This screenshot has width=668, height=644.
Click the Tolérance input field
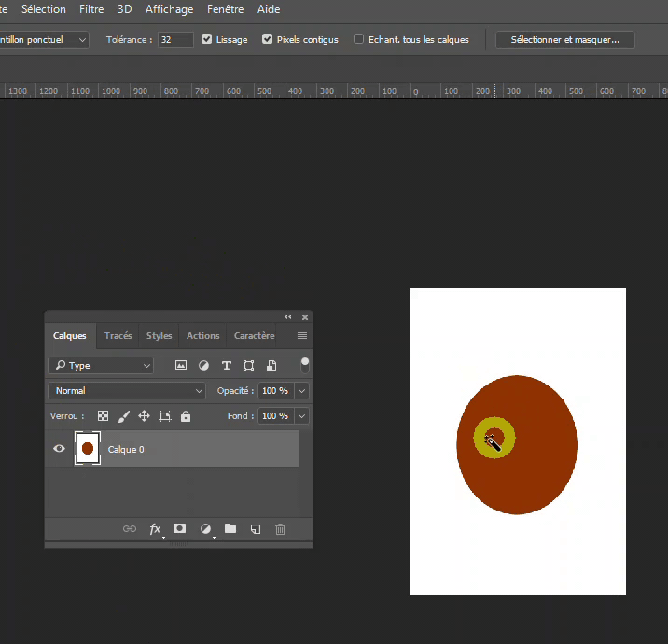(175, 40)
